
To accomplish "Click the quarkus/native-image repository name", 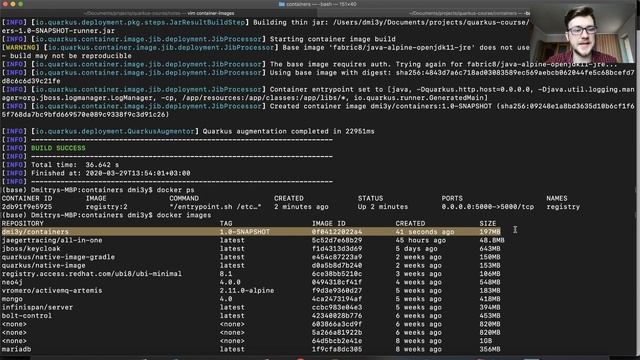I will [x=44, y=265].
